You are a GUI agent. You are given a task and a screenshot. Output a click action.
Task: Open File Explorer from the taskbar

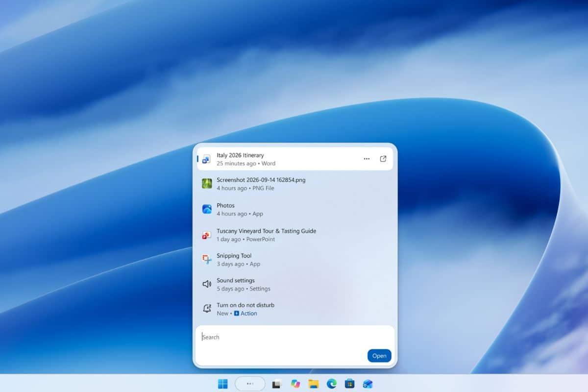click(314, 384)
